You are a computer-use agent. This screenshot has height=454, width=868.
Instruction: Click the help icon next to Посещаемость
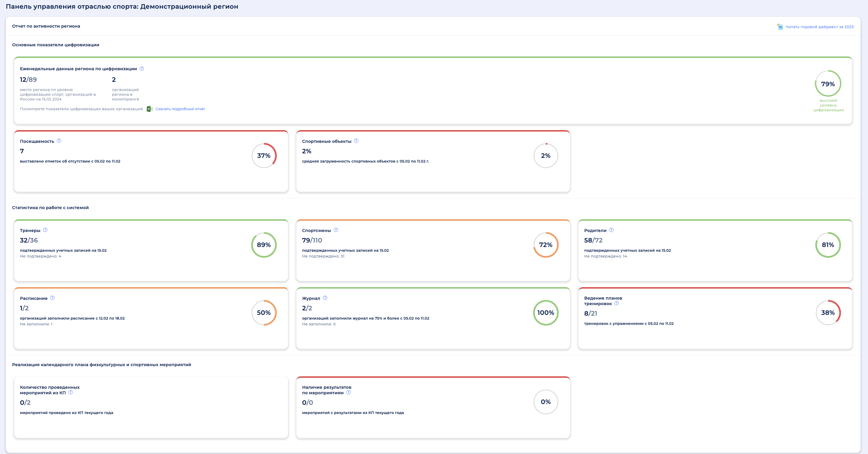[x=59, y=141]
